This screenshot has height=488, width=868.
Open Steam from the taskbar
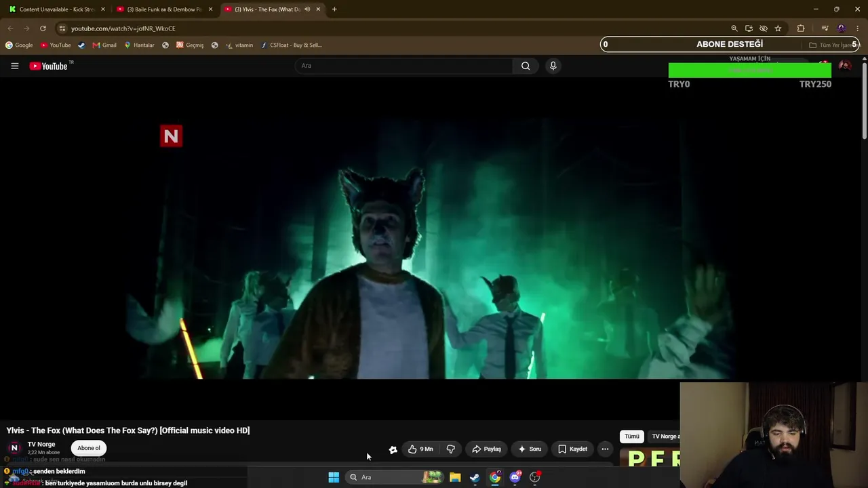[475, 477]
